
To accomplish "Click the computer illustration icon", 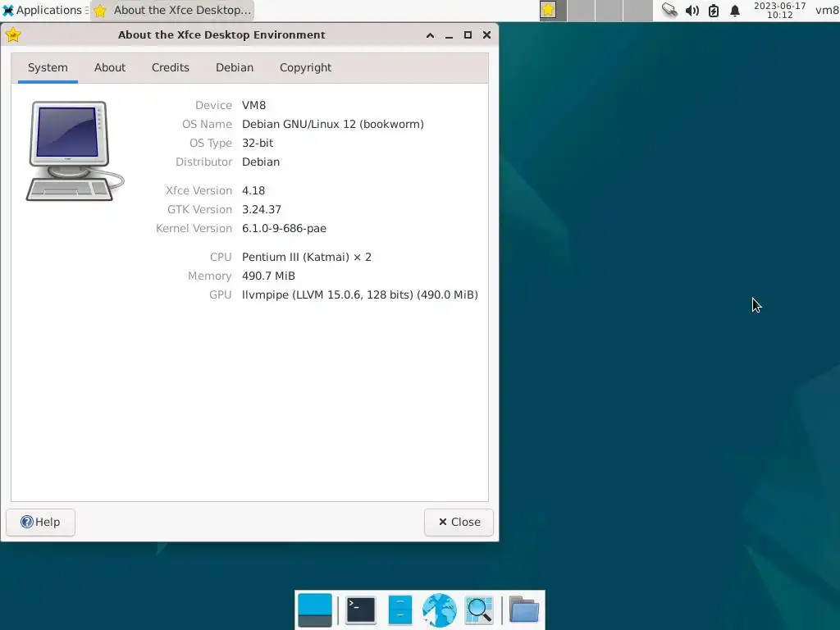I will pos(75,151).
